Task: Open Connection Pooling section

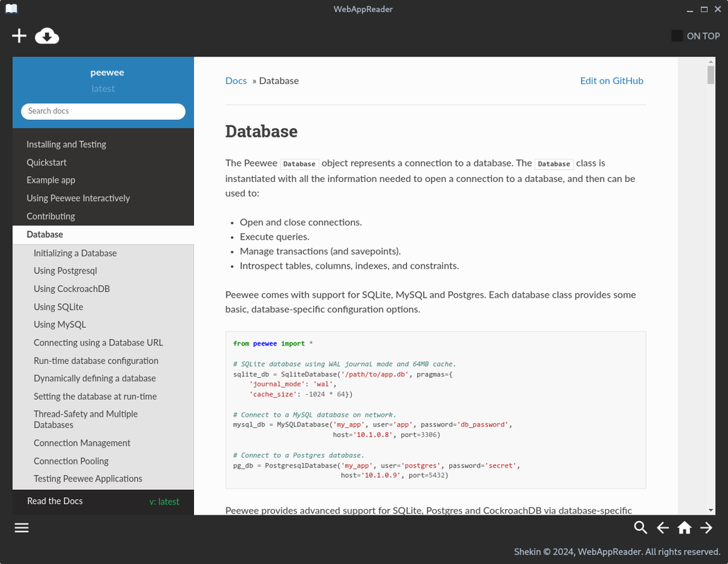Action: click(x=71, y=461)
